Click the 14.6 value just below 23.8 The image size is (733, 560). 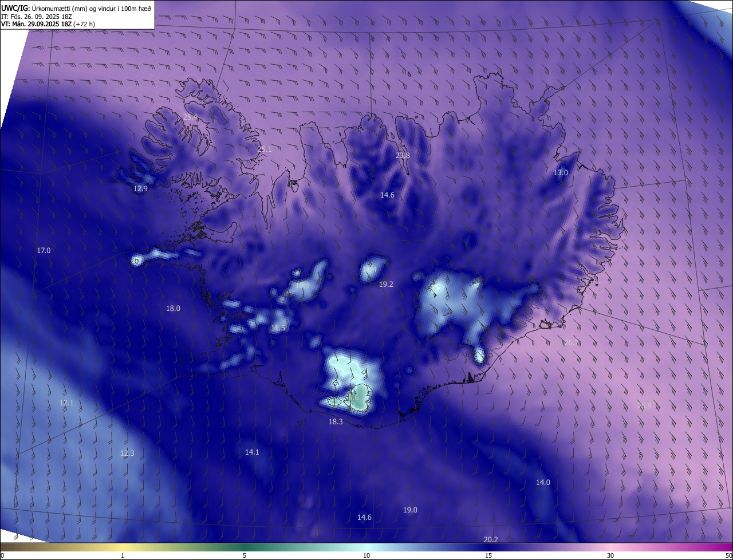387,195
